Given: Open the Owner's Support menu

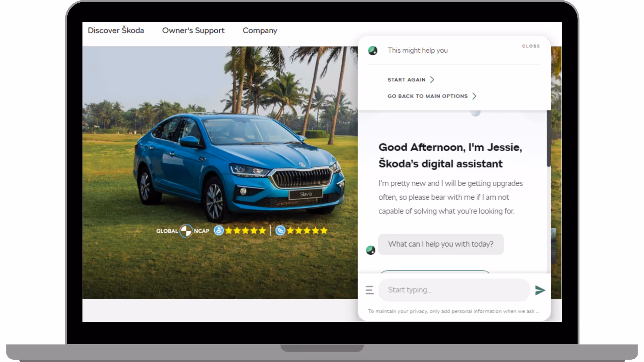Looking at the screenshot, I should 193,31.
